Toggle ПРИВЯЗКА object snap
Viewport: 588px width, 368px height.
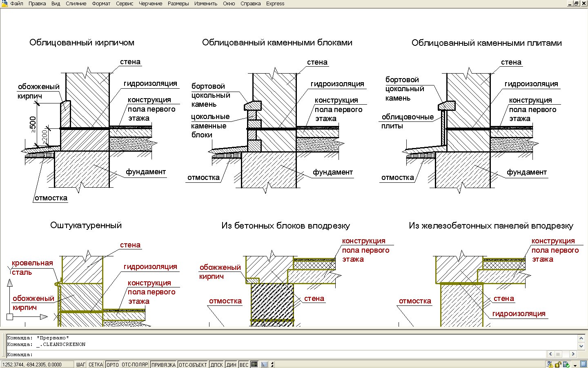coord(163,364)
